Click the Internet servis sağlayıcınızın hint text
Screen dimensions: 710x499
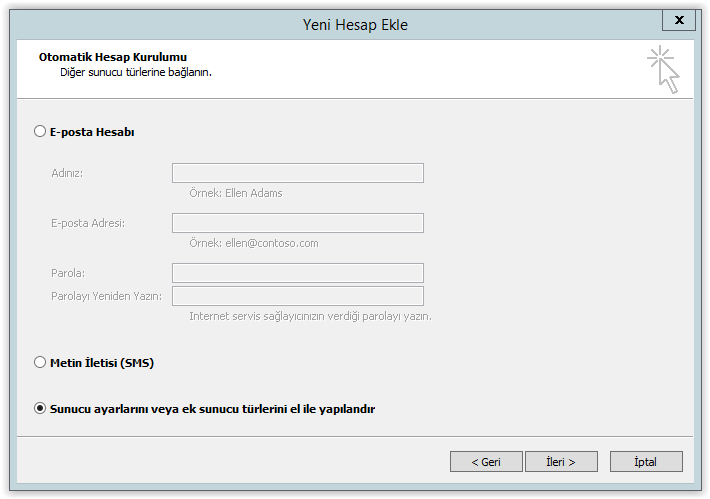tap(310, 317)
